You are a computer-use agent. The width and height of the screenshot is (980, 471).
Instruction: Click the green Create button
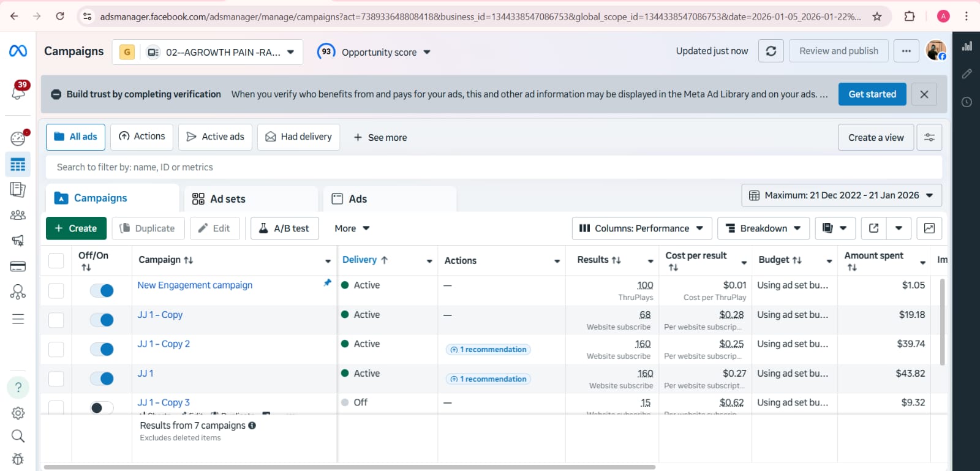coord(76,228)
